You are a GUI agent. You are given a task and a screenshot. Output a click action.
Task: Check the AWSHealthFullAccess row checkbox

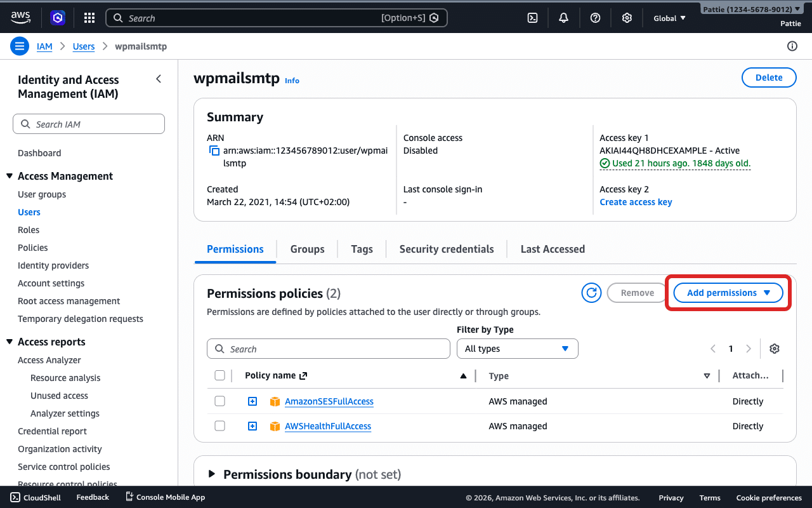219,426
